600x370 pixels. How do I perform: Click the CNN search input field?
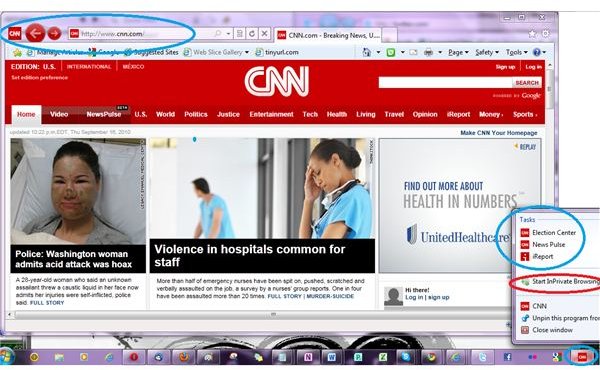click(x=445, y=83)
